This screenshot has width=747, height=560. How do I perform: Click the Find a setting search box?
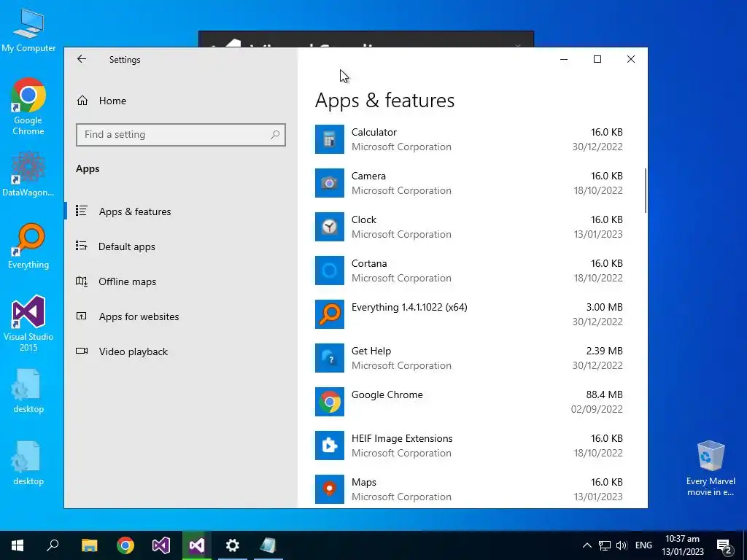[x=181, y=135]
